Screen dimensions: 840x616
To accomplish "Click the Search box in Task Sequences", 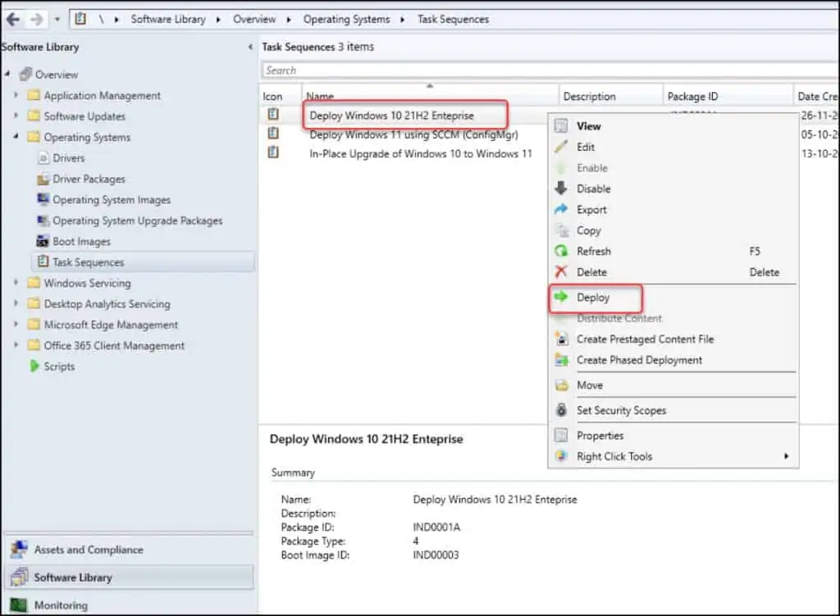I will (549, 71).
